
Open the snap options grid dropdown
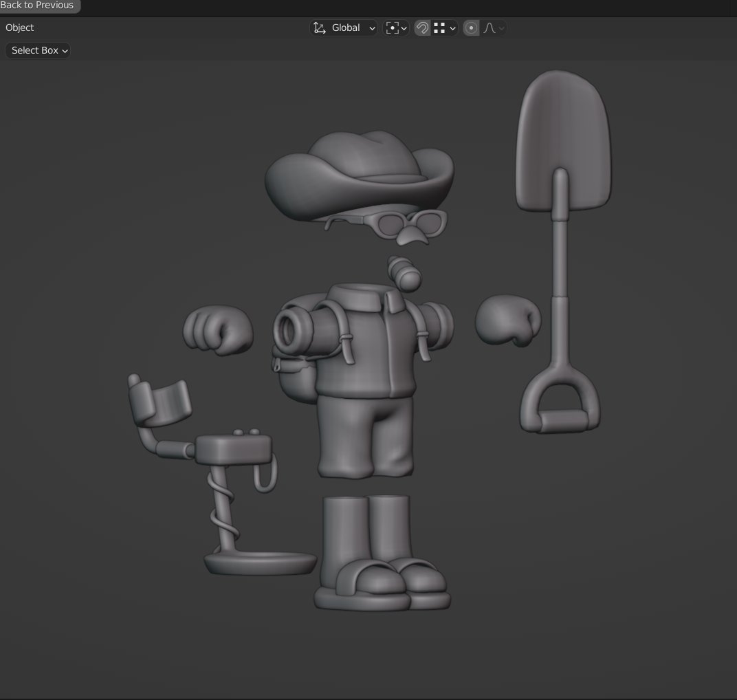click(444, 28)
